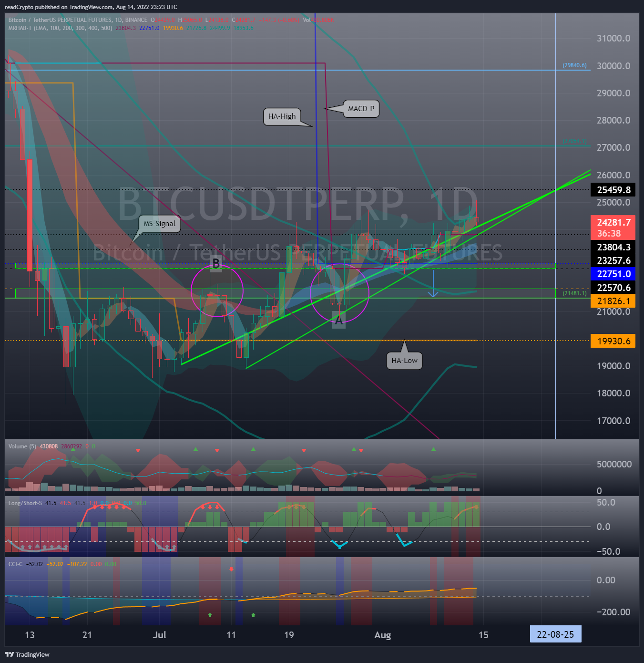Click the (21481.1) horizontal line label
This screenshot has height=663, width=644.
pyautogui.click(x=574, y=293)
